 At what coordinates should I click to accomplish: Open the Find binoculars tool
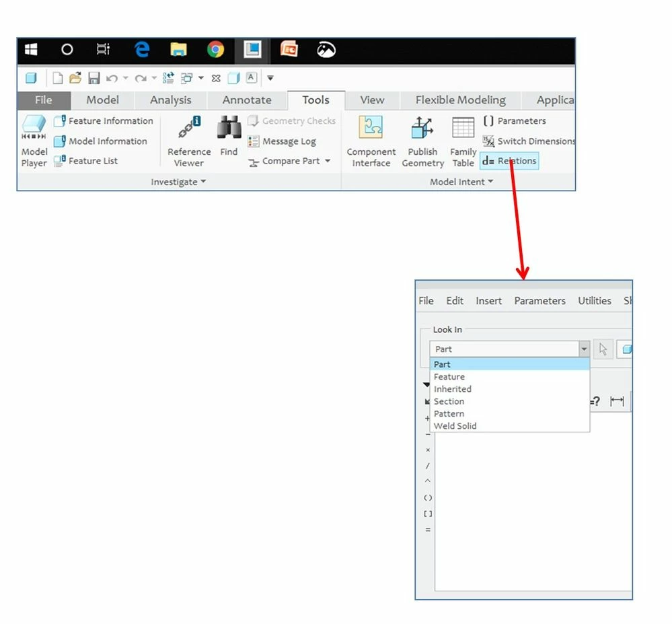tap(229, 136)
